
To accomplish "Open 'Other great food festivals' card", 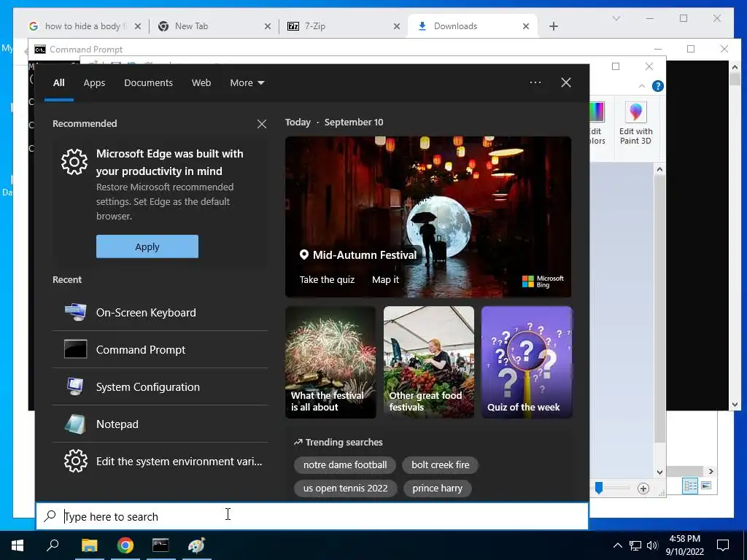I will click(429, 362).
